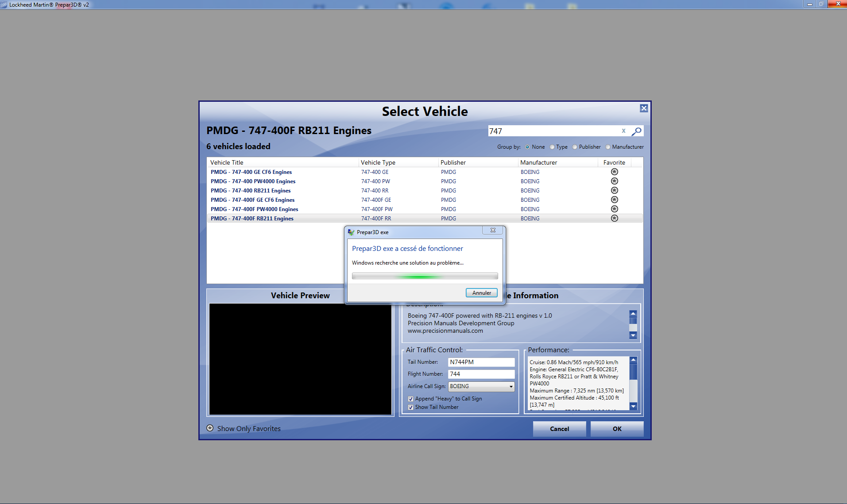Toggle favorite star for 747-400F GE CF6 Engines

pyautogui.click(x=614, y=200)
